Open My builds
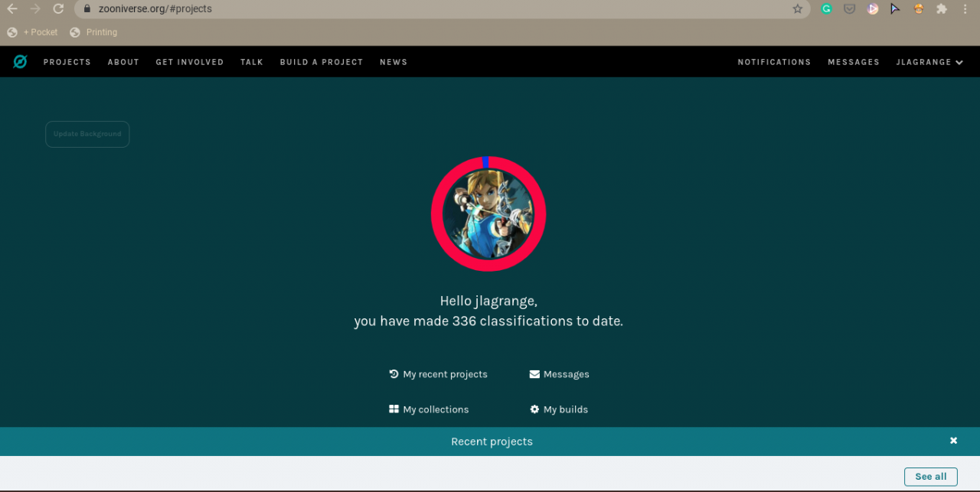 click(559, 409)
